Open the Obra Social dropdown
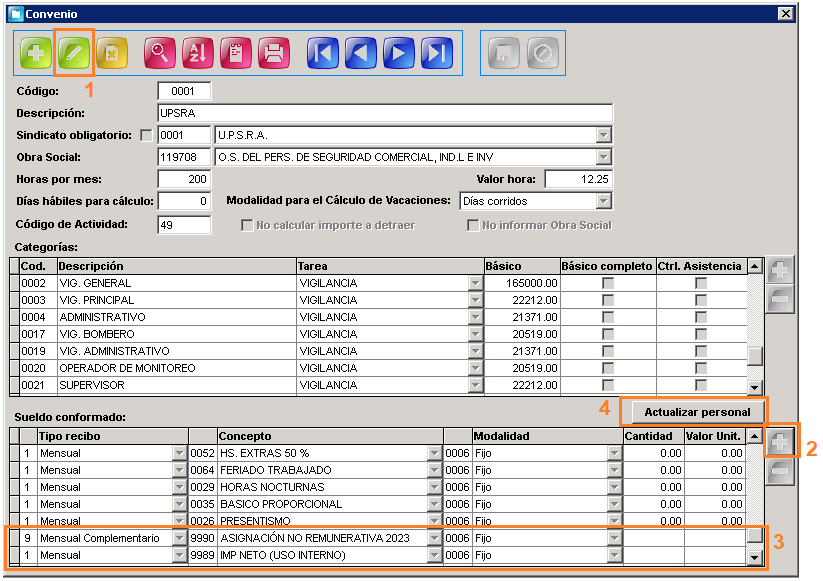This screenshot has height=581, width=823. [x=604, y=157]
